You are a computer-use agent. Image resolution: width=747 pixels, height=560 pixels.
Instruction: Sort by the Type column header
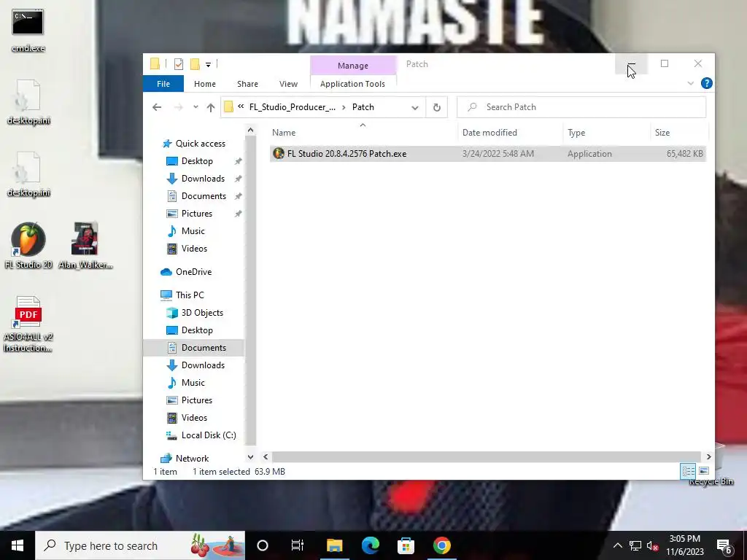click(606, 133)
